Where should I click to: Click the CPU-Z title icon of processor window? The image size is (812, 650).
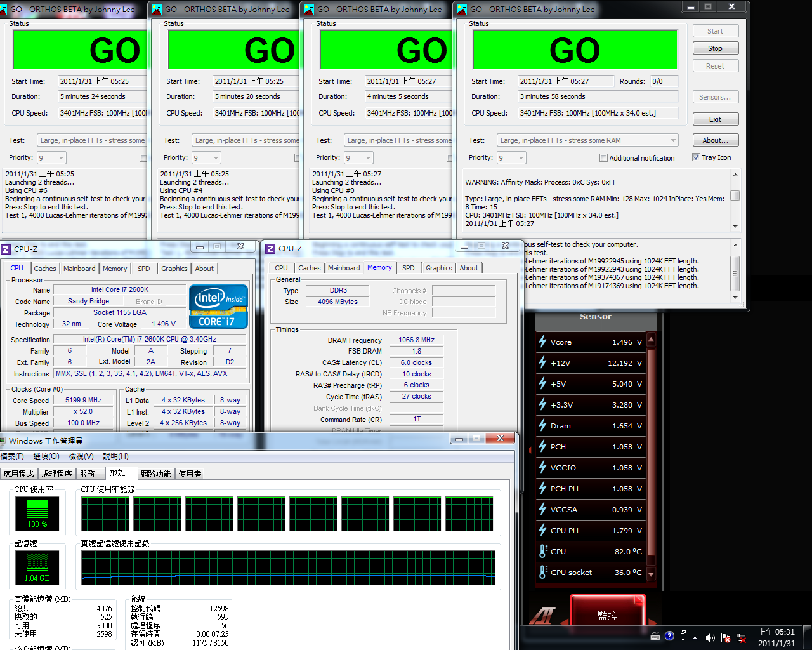click(x=6, y=249)
